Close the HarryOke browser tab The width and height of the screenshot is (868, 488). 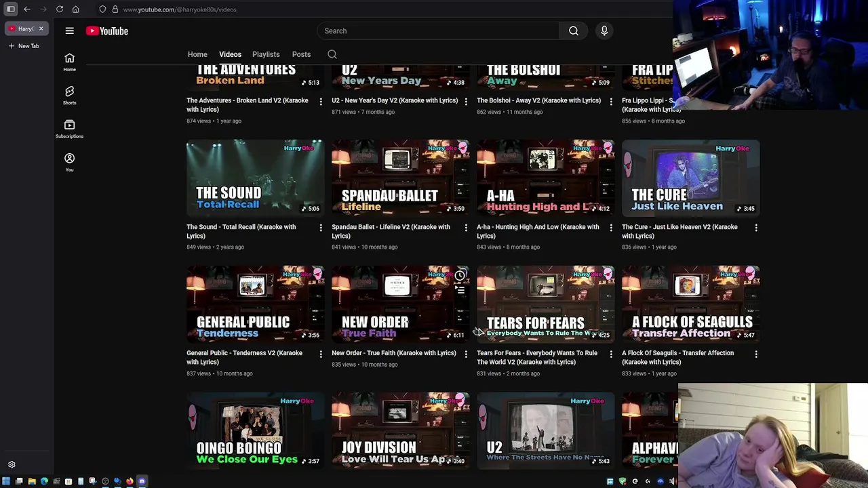coord(41,28)
